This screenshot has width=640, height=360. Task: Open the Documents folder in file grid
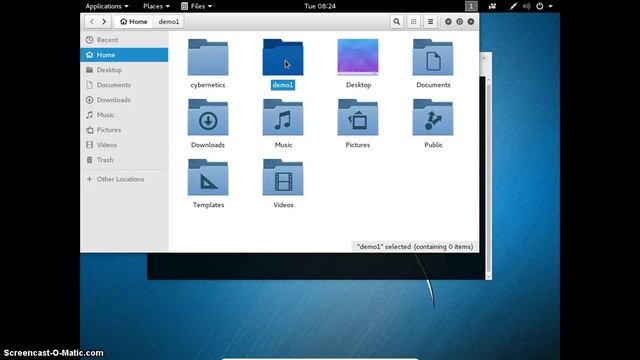433,57
